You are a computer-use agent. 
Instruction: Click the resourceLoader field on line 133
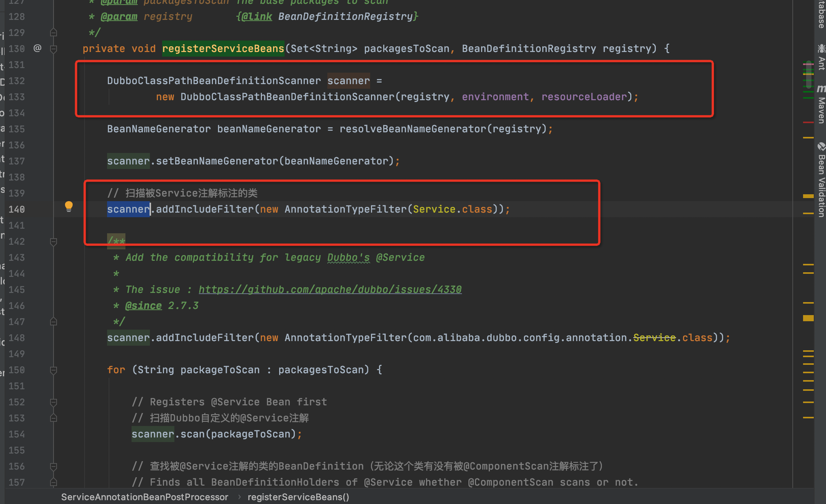pyautogui.click(x=584, y=97)
